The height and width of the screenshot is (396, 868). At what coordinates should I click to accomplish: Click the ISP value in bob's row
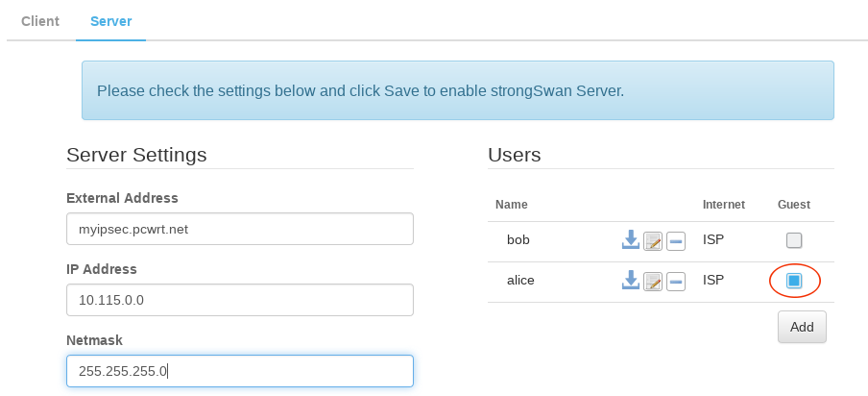tap(713, 240)
